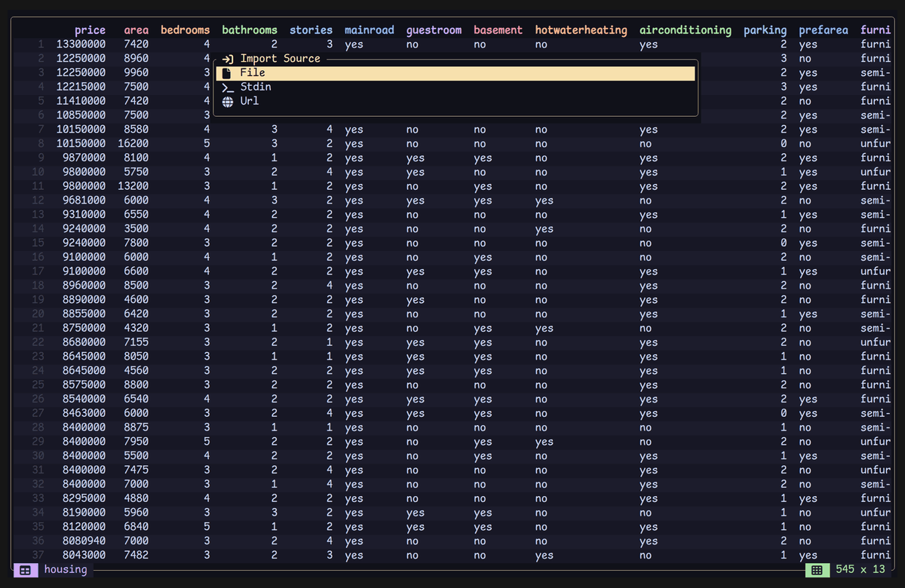Click the hotwaterheating column header

click(x=581, y=30)
